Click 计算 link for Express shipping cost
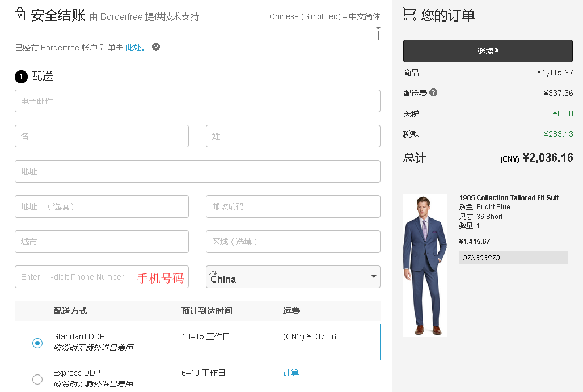 (x=291, y=373)
